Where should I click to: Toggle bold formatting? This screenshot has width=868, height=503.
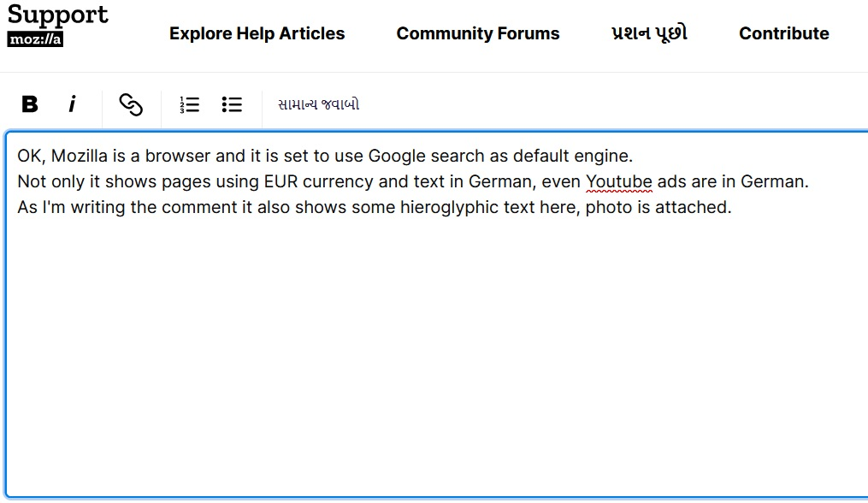30,104
